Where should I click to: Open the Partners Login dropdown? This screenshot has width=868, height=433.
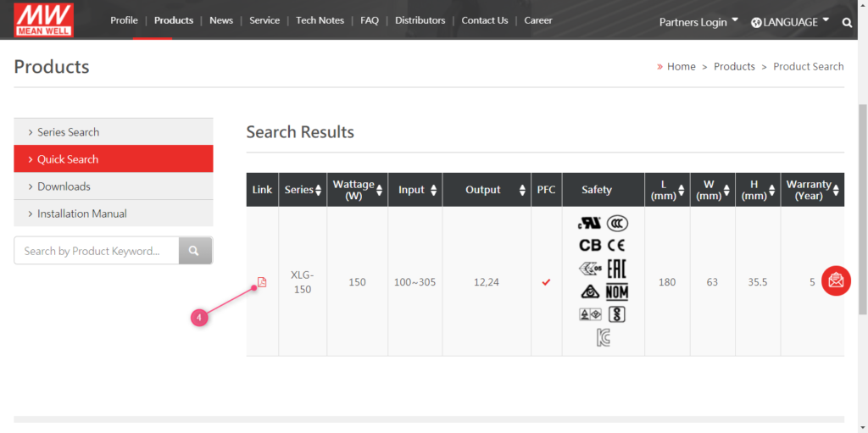pos(698,22)
